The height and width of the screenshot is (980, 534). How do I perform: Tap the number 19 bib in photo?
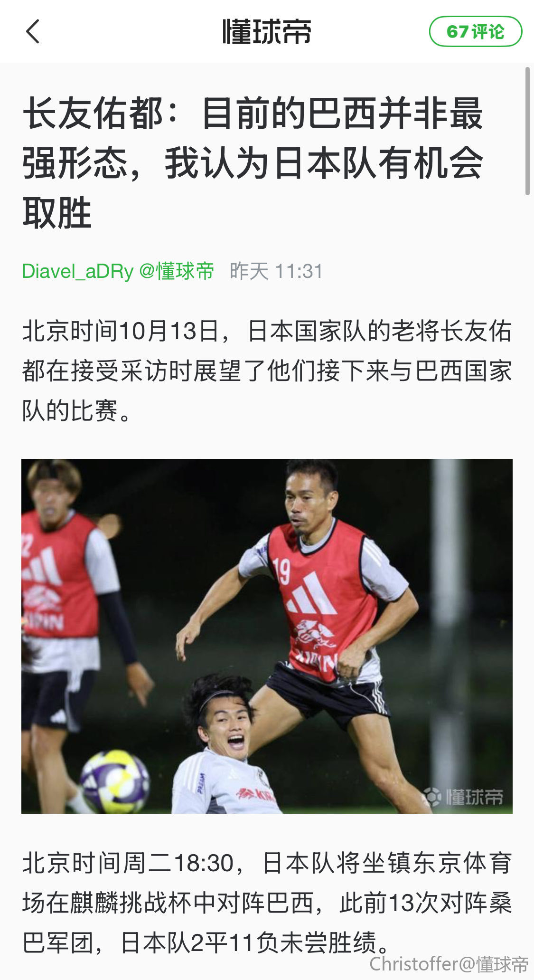point(281,571)
